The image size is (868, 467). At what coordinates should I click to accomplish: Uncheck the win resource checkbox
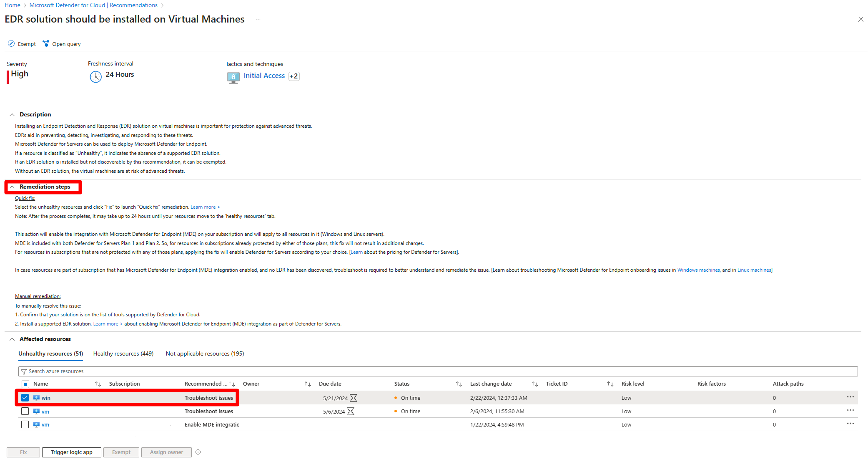tap(25, 398)
